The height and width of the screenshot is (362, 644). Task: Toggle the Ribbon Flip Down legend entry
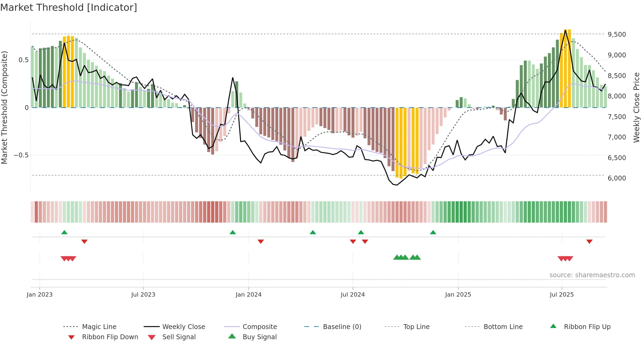click(103, 337)
